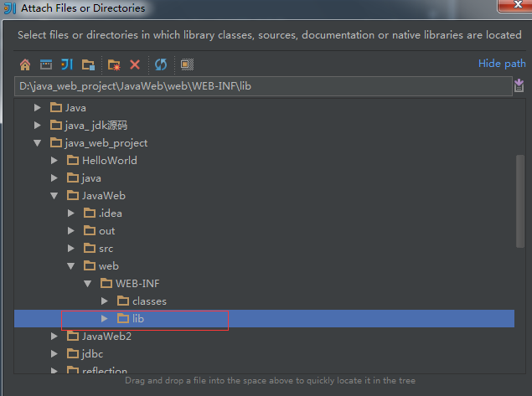The image size is (532, 396).
Task: Expand the .idea folder arrow
Action: coord(71,213)
